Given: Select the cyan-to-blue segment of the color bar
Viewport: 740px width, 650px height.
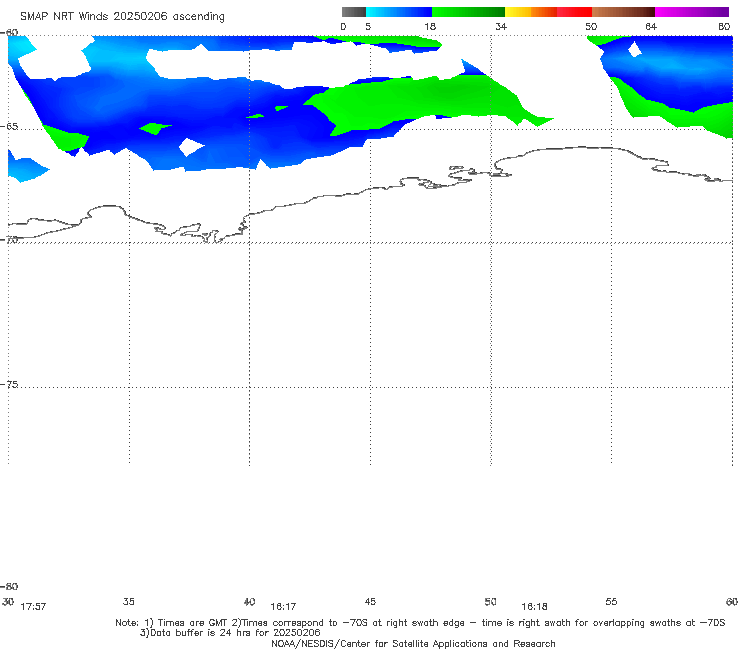Looking at the screenshot, I should (x=399, y=12).
